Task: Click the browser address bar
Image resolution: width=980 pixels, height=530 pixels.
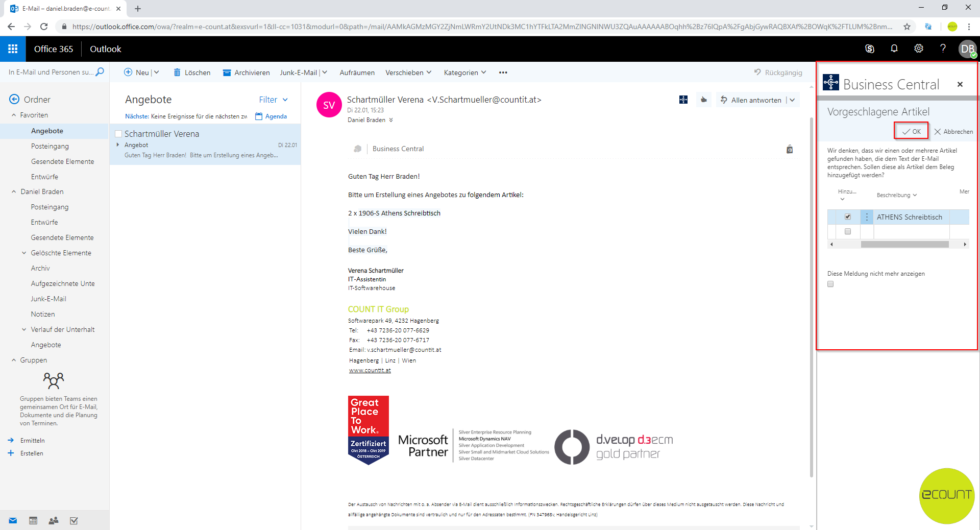Action: [482, 27]
